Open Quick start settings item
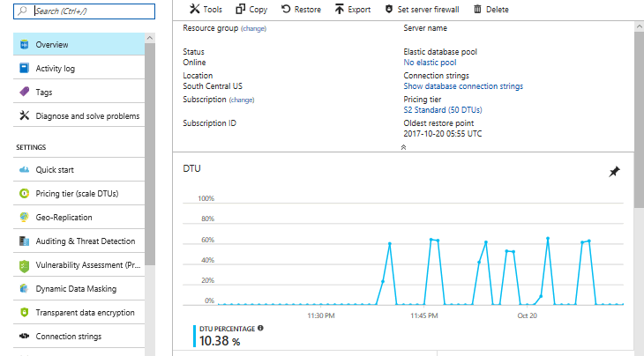Viewport: 644px width, 356px height. point(79,169)
